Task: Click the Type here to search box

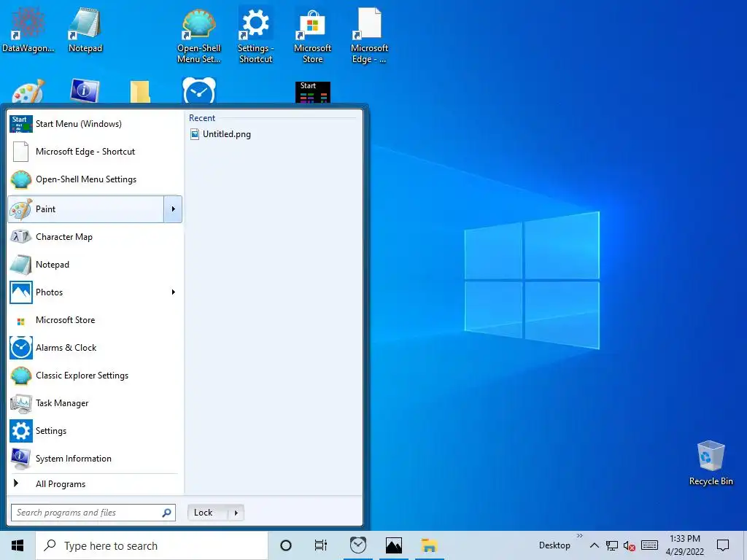Action: pos(152,545)
